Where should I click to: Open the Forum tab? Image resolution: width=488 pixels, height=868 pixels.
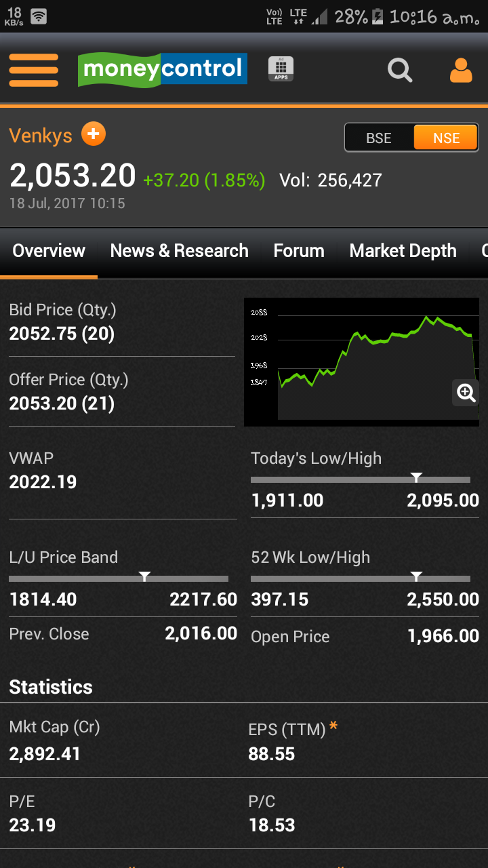[x=299, y=251]
